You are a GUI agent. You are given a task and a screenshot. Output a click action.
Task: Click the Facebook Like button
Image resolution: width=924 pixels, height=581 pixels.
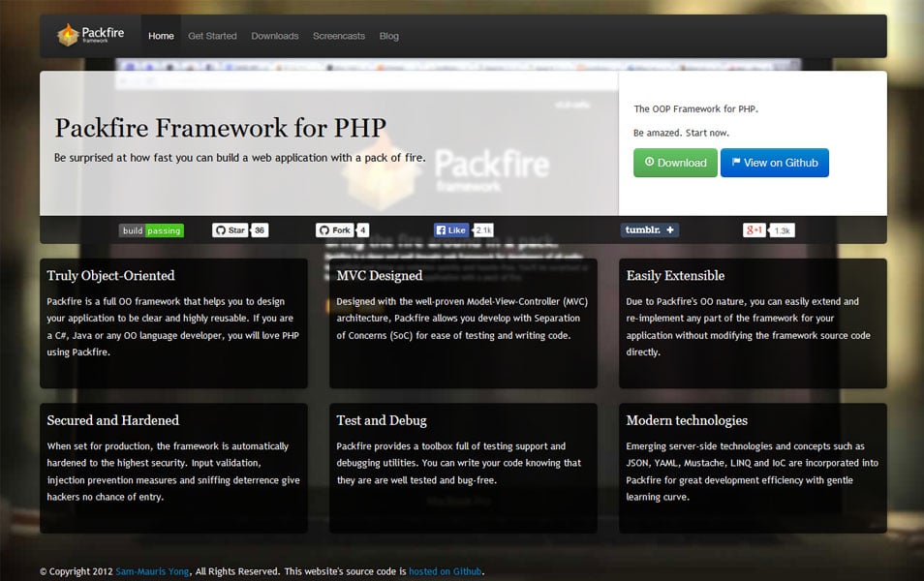coord(451,229)
